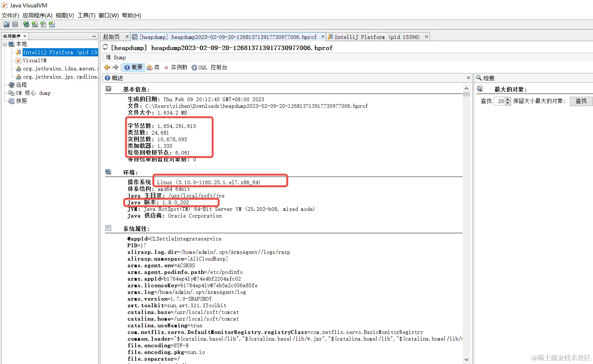Click the Add Remote Host toolbar icon
593x364 pixels.
click(26, 24)
